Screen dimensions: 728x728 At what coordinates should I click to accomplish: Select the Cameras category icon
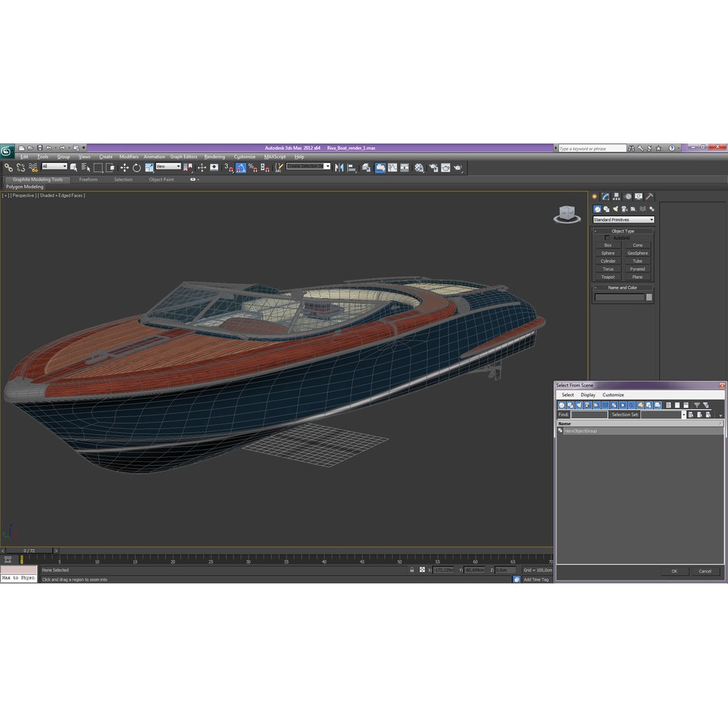624,209
